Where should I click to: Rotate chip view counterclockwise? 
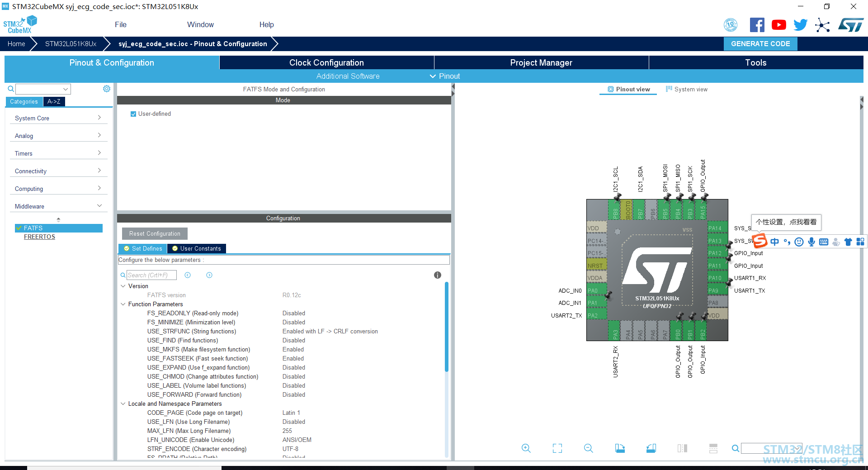point(651,448)
